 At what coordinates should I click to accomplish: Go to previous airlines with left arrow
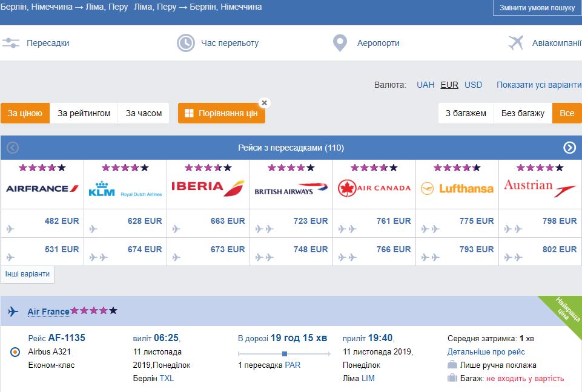[x=13, y=148]
